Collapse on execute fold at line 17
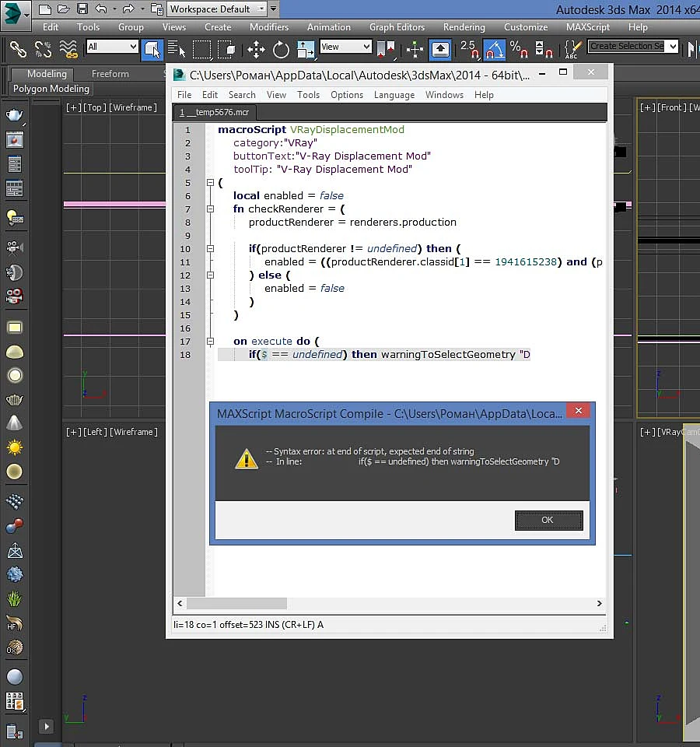The height and width of the screenshot is (747, 700). tap(210, 342)
